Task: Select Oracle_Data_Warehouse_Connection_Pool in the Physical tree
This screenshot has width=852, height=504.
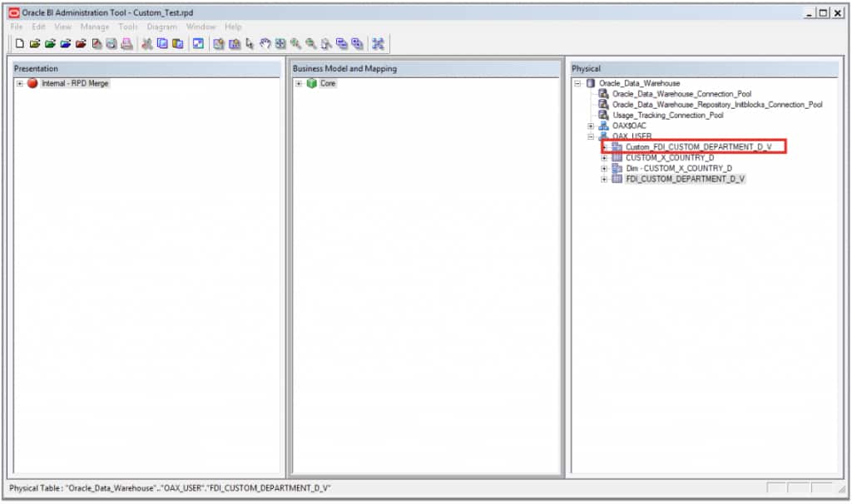Action: point(681,94)
